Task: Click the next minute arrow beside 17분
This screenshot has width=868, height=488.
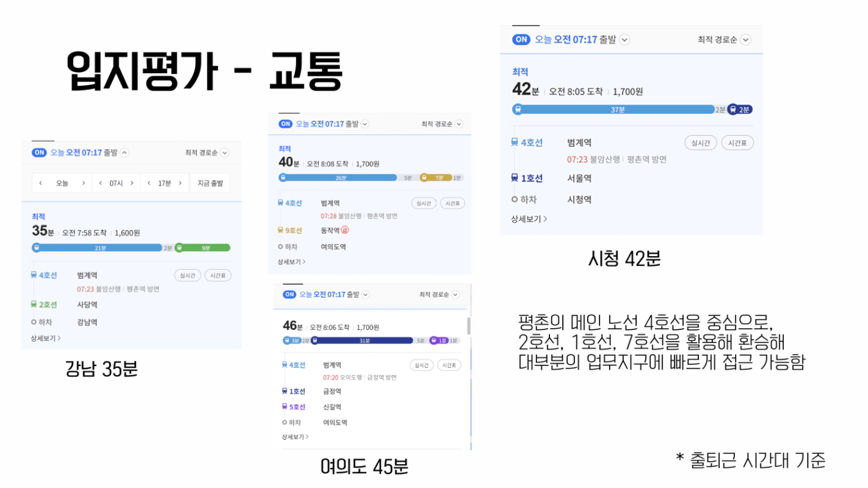Action: pos(181,183)
